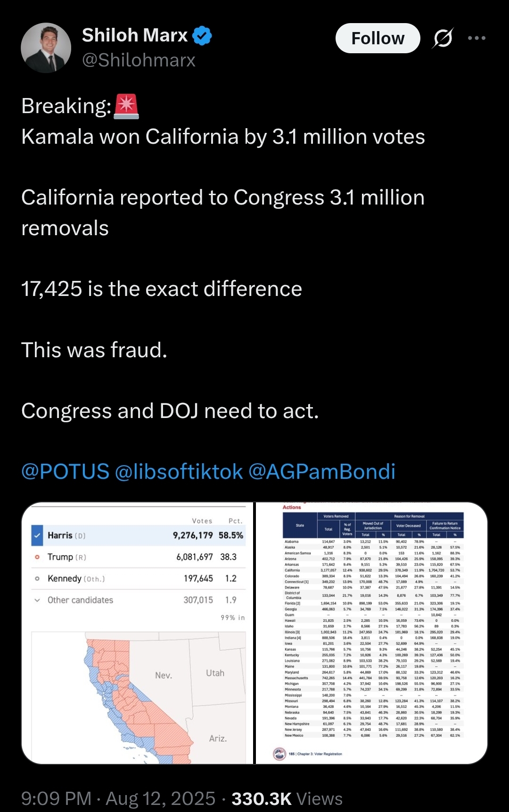
Task: Tap the Grok slashed-circle icon
Action: [x=443, y=38]
